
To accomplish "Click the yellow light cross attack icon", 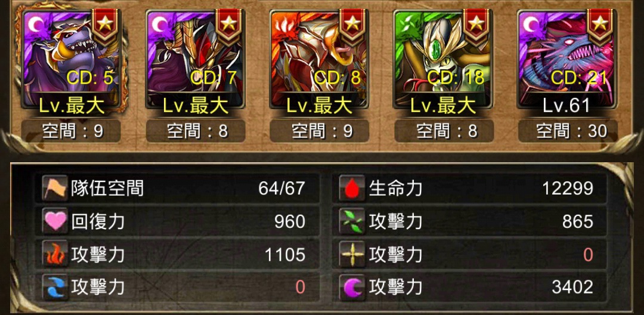I will pos(352,255).
